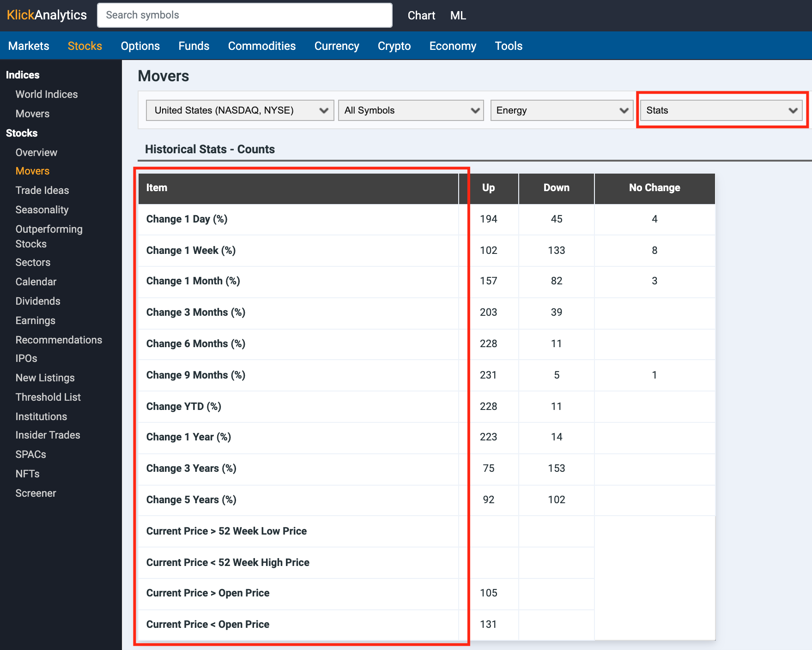Select the Change YTD (%) row label
Image resolution: width=812 pixels, height=650 pixels.
[x=184, y=407]
